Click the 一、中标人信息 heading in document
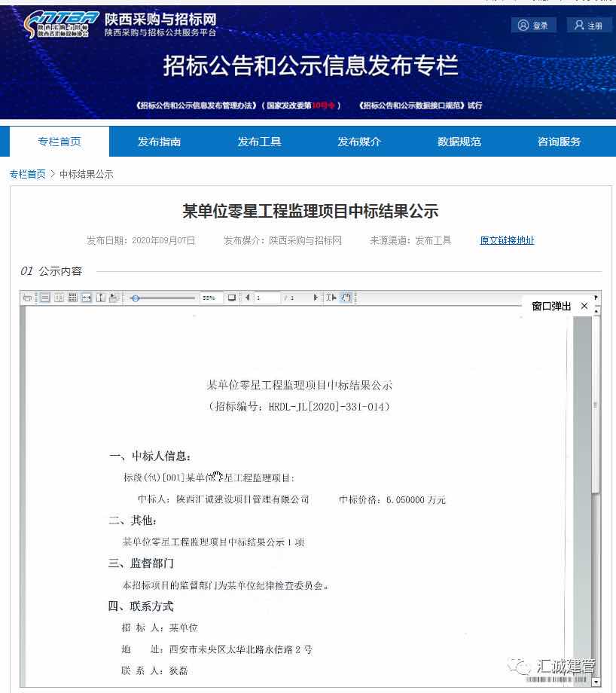Image resolution: width=616 pixels, height=693 pixels. 150,456
